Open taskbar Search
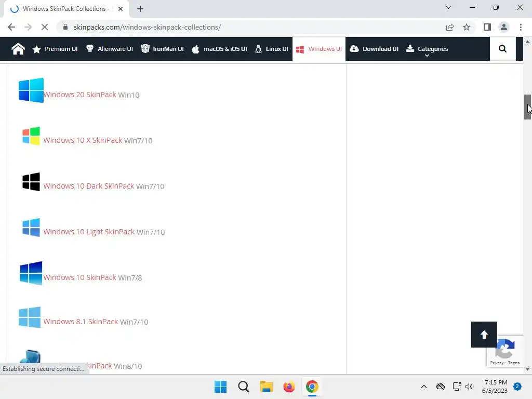532x399 pixels. 243,387
